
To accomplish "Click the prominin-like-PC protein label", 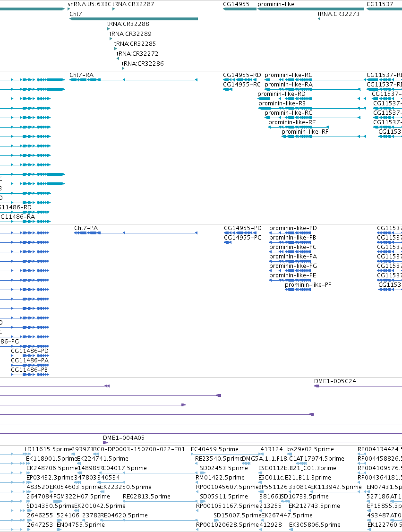I will (293, 247).
